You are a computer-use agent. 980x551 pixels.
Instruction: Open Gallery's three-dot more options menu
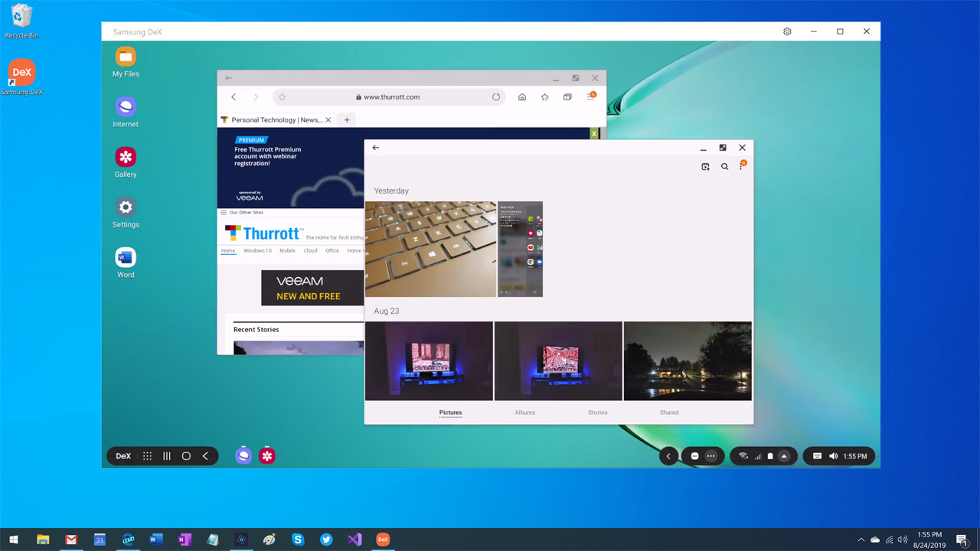(741, 167)
